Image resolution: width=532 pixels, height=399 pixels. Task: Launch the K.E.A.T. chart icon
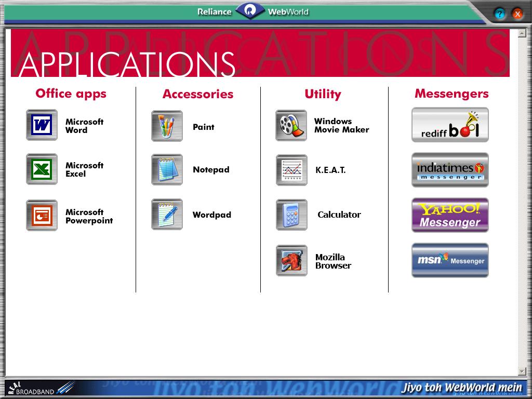click(291, 170)
